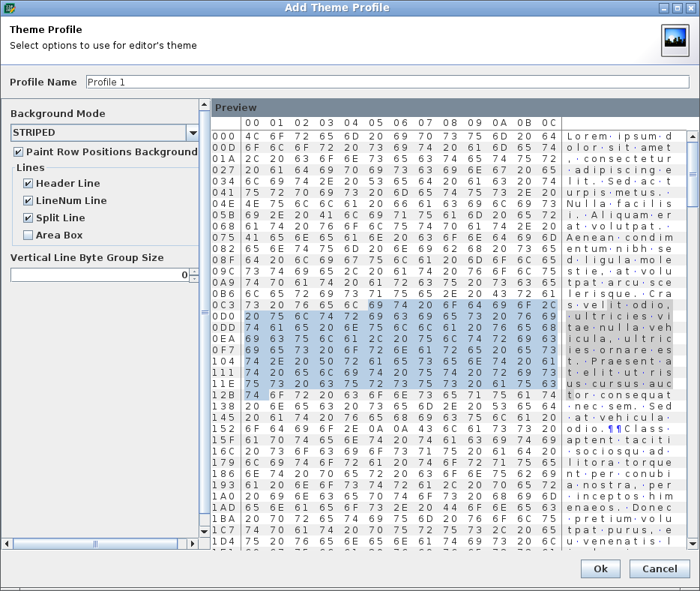Uncheck the Header Line option

click(x=28, y=184)
